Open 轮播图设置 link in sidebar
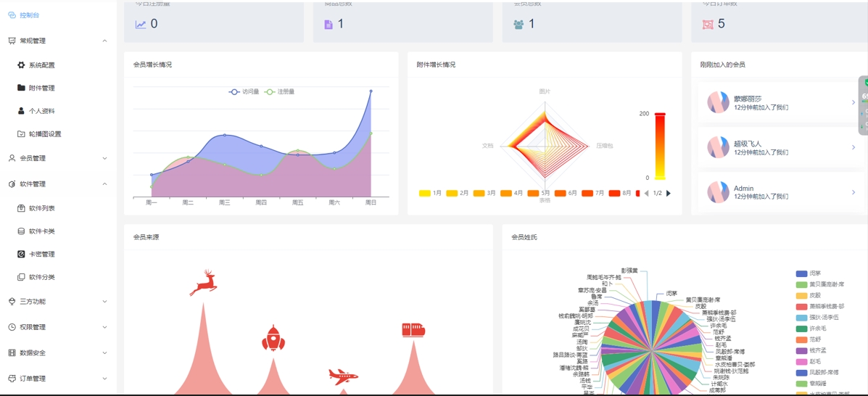This screenshot has width=868, height=396. tap(45, 134)
